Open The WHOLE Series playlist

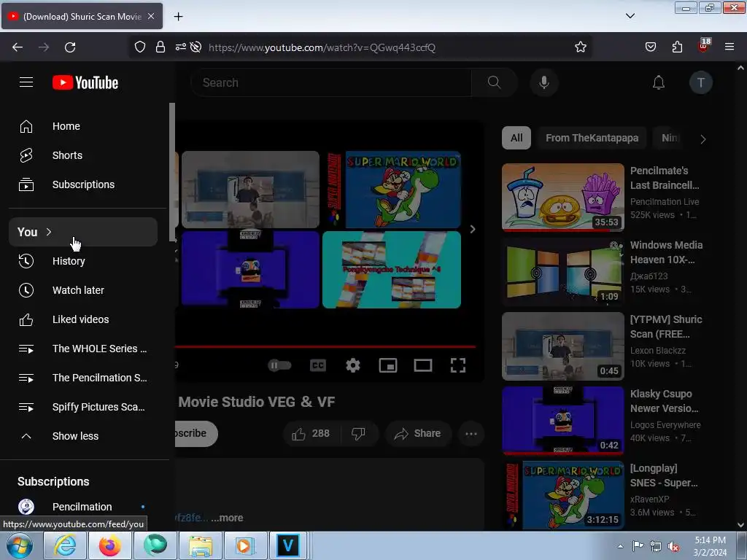pos(83,349)
